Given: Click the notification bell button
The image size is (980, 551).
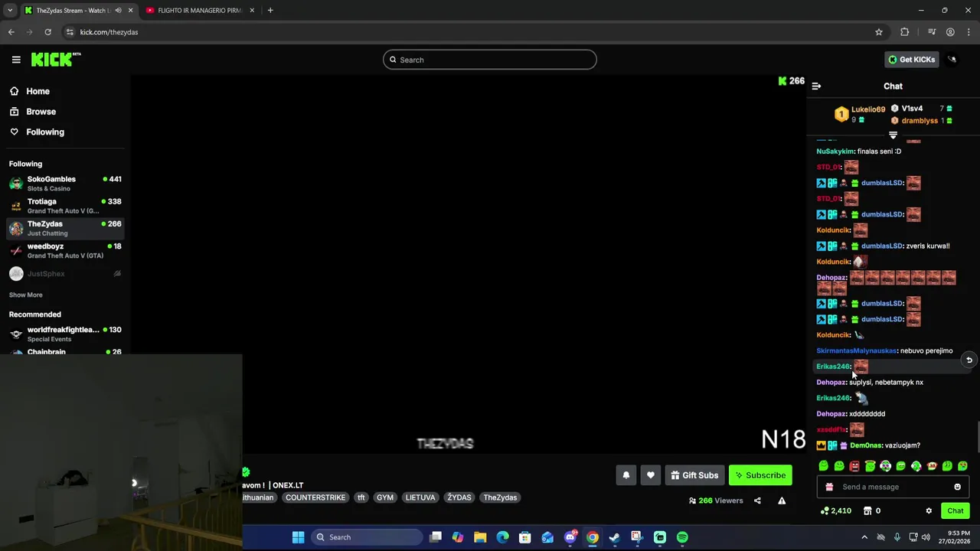Looking at the screenshot, I should pyautogui.click(x=626, y=475).
